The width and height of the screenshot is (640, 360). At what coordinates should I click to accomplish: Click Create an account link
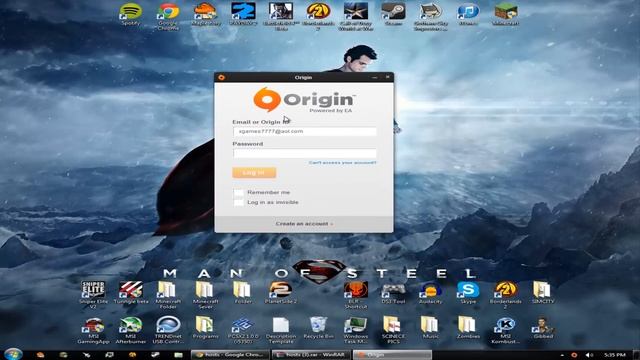304,224
